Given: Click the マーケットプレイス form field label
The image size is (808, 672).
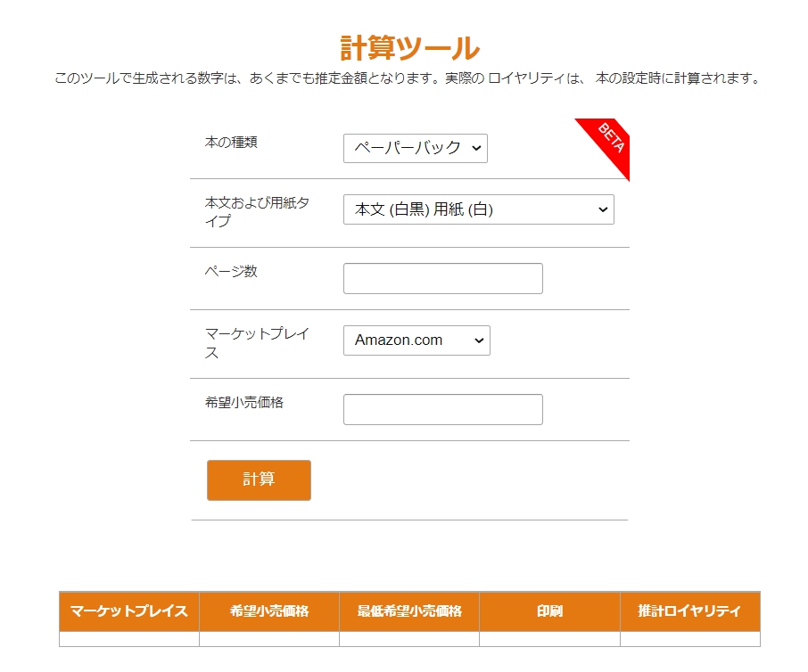Looking at the screenshot, I should (x=257, y=343).
